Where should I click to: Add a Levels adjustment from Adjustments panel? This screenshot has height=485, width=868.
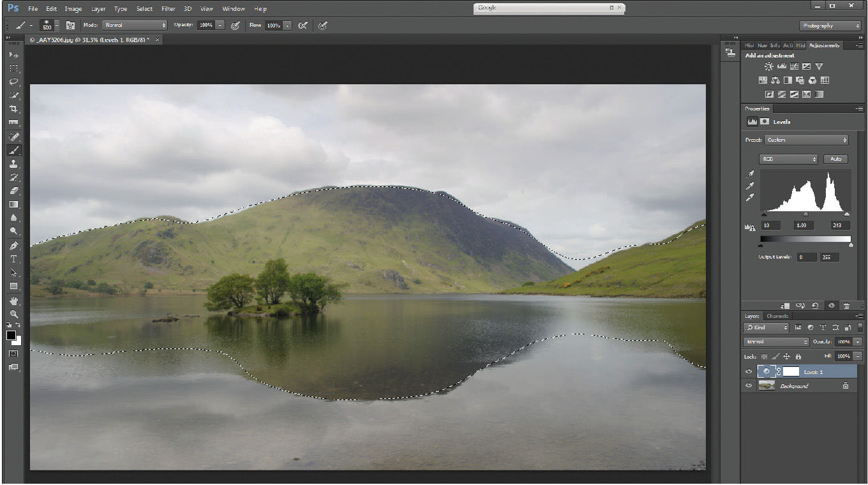point(781,66)
